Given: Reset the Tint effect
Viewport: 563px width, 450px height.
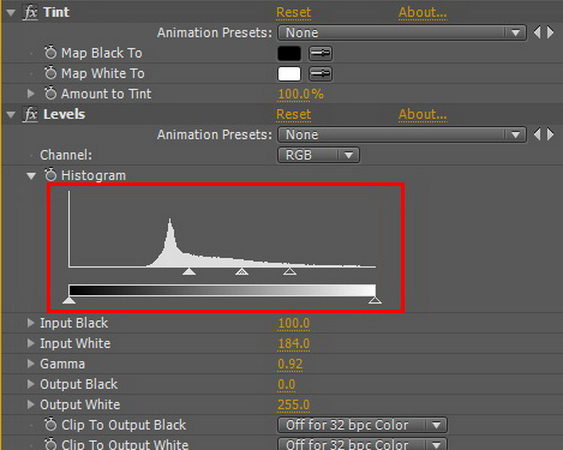Looking at the screenshot, I should (293, 13).
